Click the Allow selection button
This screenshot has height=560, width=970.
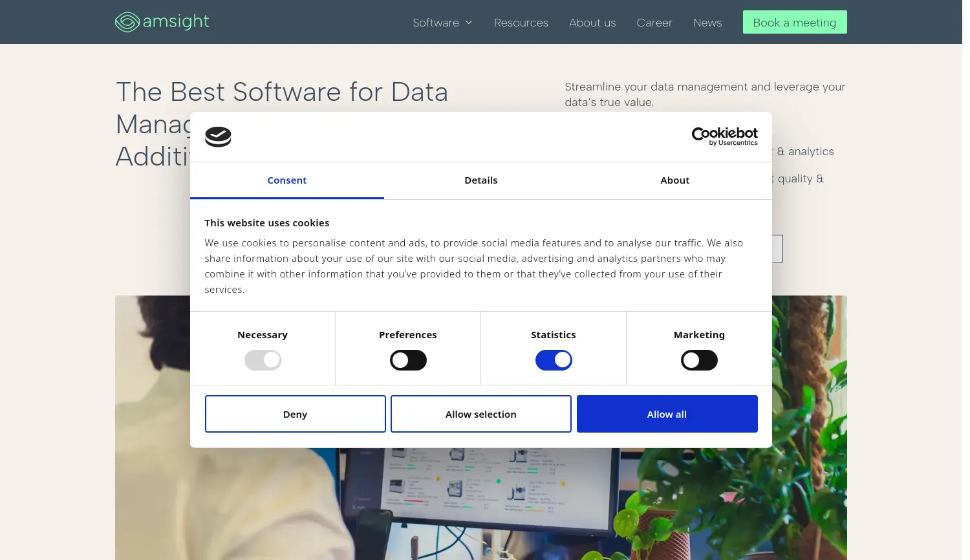tap(480, 414)
